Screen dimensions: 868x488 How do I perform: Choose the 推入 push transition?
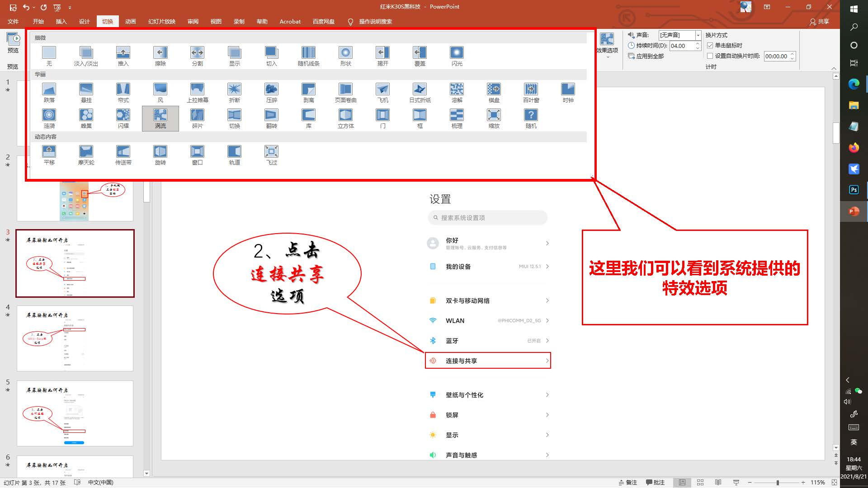[x=123, y=56]
